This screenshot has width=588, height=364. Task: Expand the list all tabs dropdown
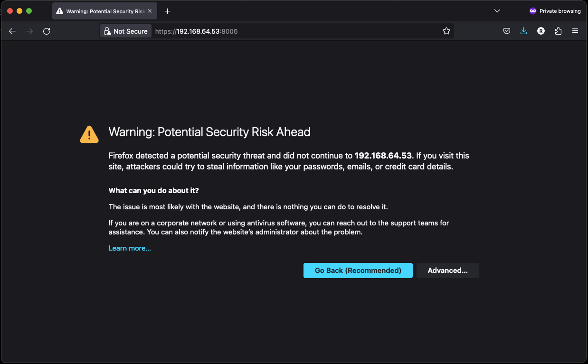497,11
